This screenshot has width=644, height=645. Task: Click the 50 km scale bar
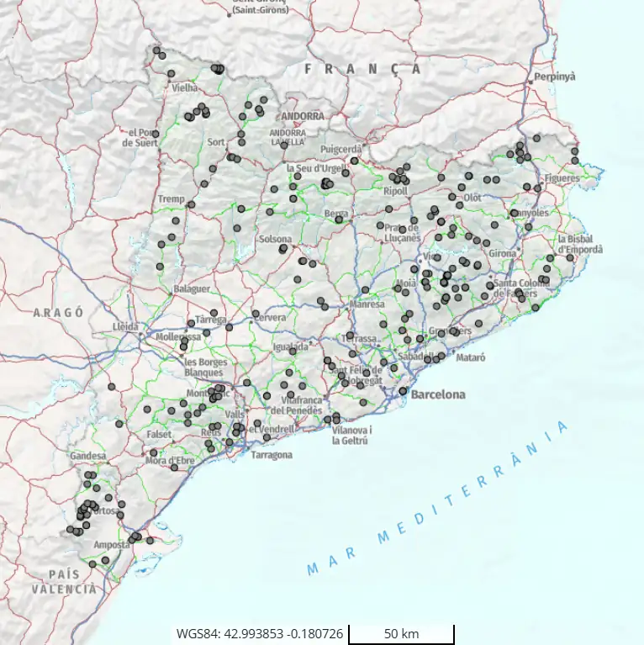click(x=401, y=634)
